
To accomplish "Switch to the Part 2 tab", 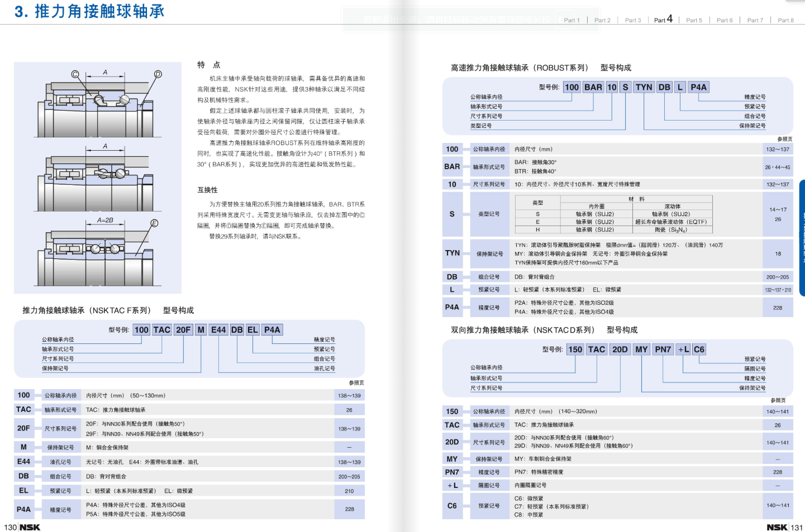I will tap(602, 20).
